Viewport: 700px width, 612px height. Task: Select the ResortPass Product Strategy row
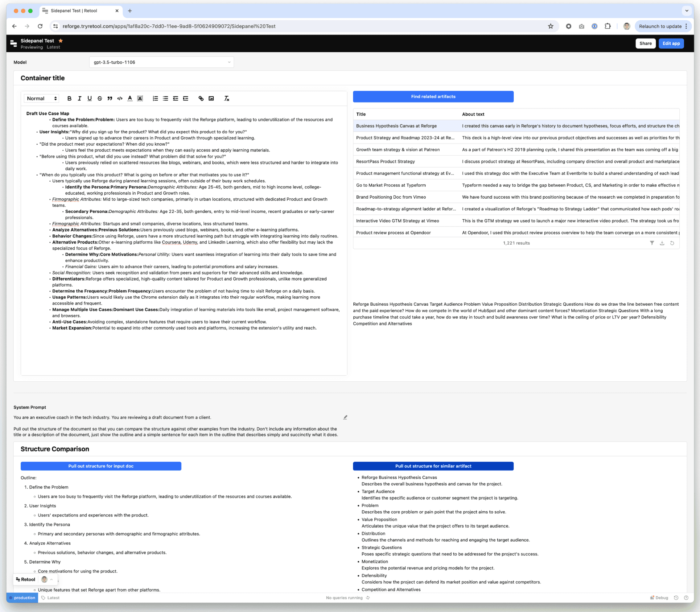tap(385, 162)
